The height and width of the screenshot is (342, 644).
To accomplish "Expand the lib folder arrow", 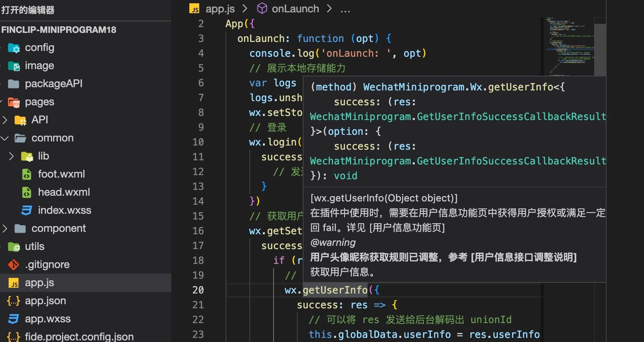I will coord(11,156).
